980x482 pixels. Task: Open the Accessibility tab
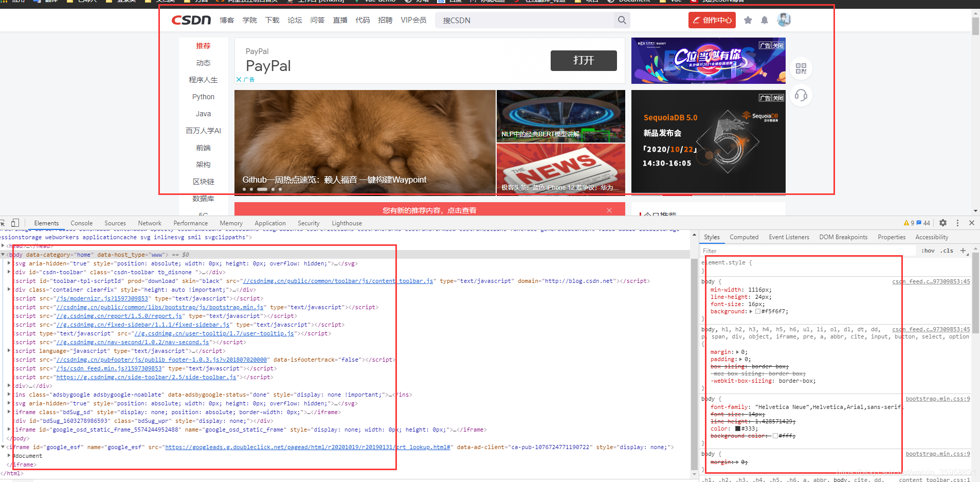(932, 237)
